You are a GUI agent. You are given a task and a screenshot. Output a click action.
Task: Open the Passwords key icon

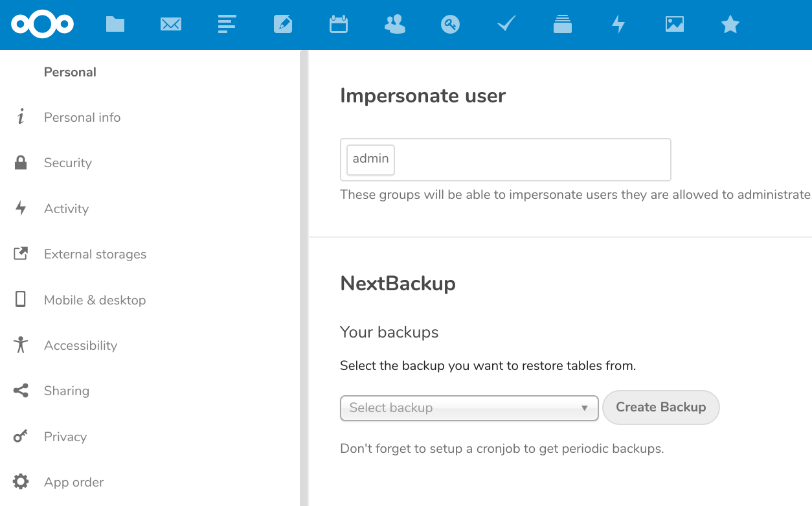(x=451, y=25)
